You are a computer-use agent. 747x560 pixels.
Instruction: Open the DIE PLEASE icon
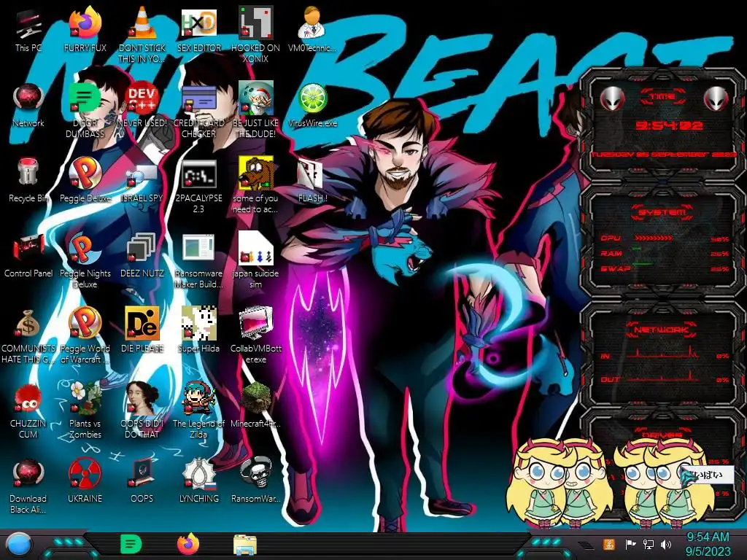click(x=142, y=324)
